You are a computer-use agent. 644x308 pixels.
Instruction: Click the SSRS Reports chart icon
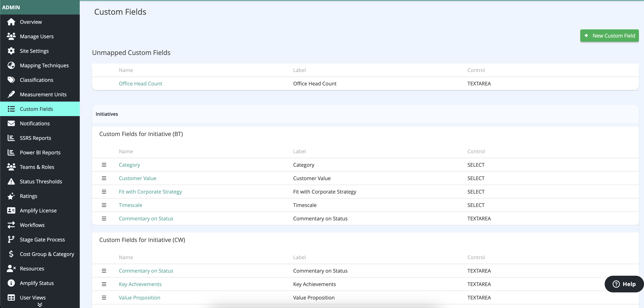pos(11,138)
